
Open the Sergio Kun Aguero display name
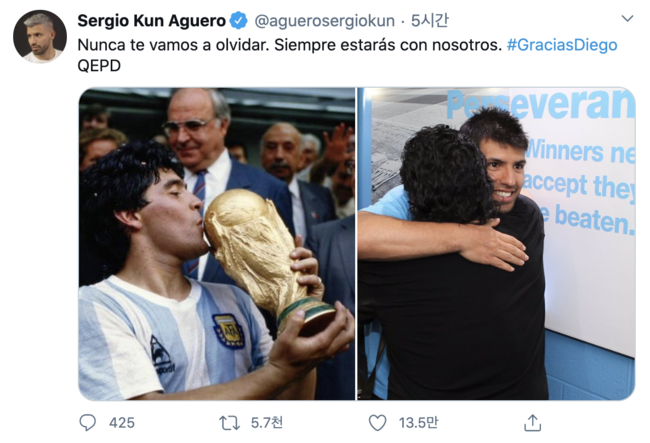click(151, 20)
